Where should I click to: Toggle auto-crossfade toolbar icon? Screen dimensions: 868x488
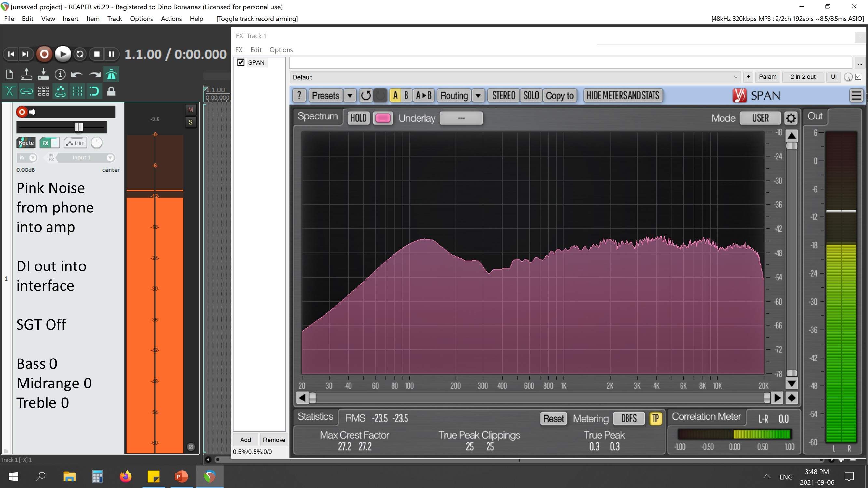click(9, 91)
